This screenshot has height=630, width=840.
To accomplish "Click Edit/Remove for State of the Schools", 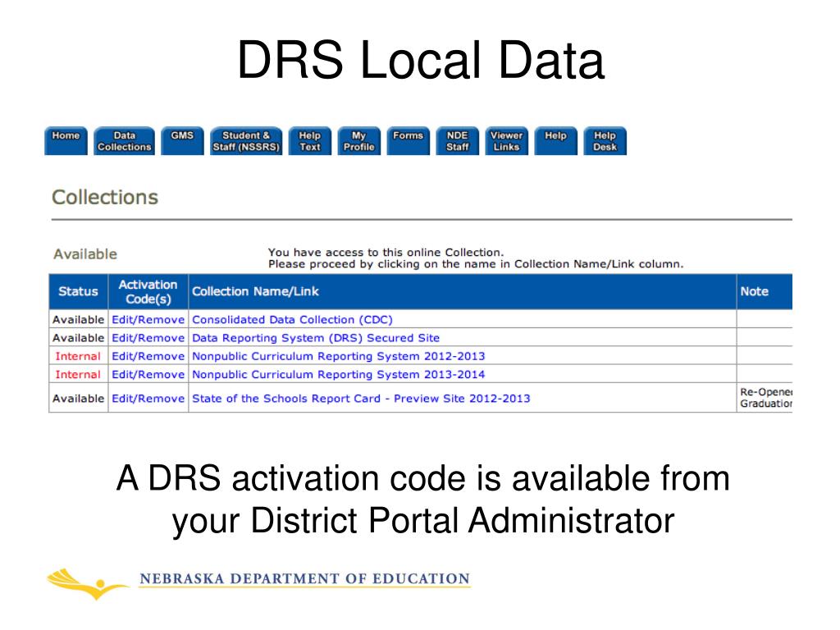I will [x=148, y=399].
